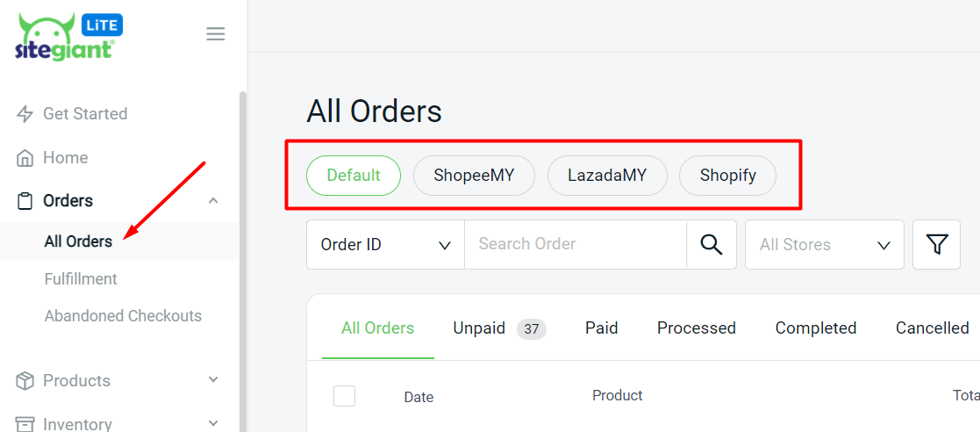Click the SiteGiant Lite logo

68,37
